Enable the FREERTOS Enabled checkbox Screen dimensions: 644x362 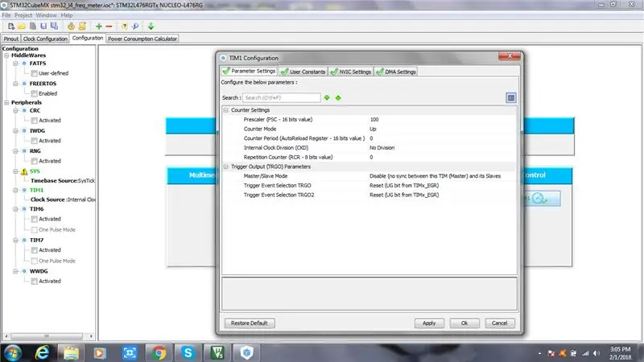(35, 93)
